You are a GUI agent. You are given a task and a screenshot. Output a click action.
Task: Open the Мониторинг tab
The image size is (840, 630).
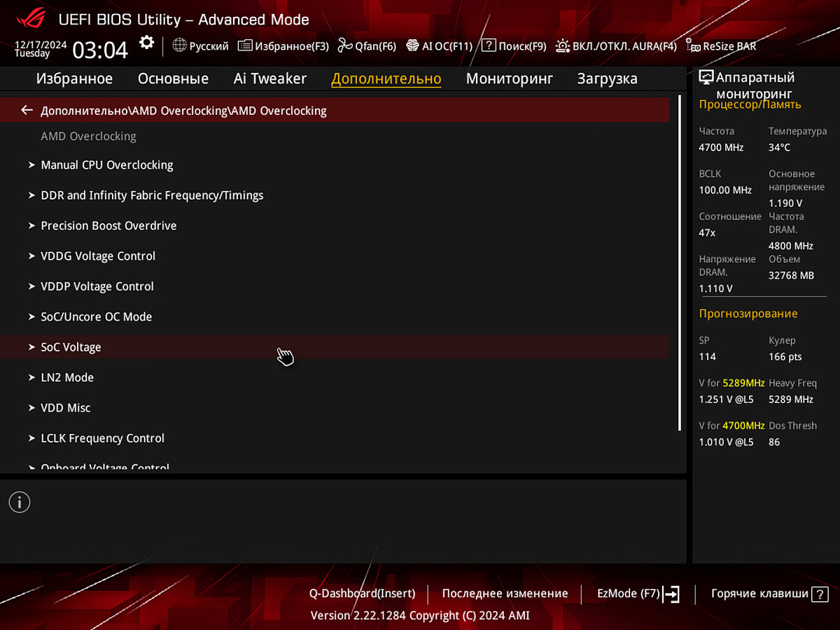coord(510,78)
